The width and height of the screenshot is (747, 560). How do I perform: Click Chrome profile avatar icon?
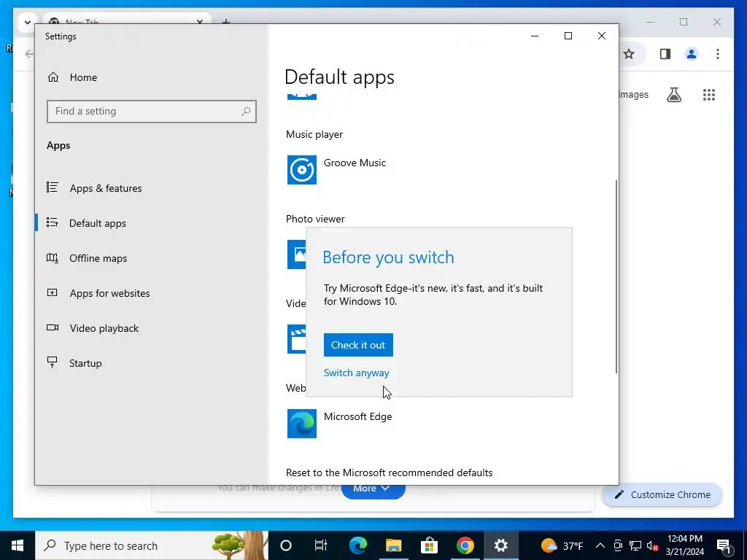point(692,54)
